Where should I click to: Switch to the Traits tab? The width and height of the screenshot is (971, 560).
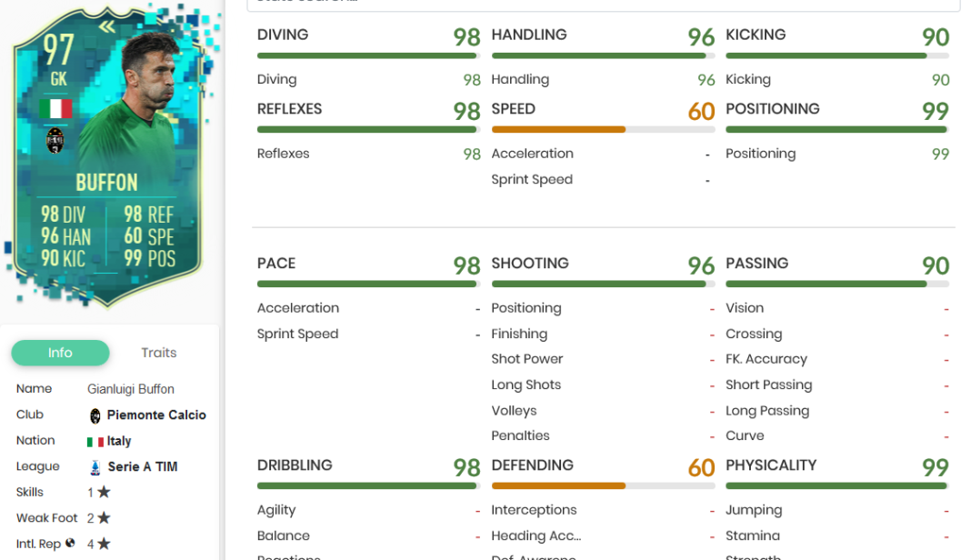pyautogui.click(x=159, y=353)
